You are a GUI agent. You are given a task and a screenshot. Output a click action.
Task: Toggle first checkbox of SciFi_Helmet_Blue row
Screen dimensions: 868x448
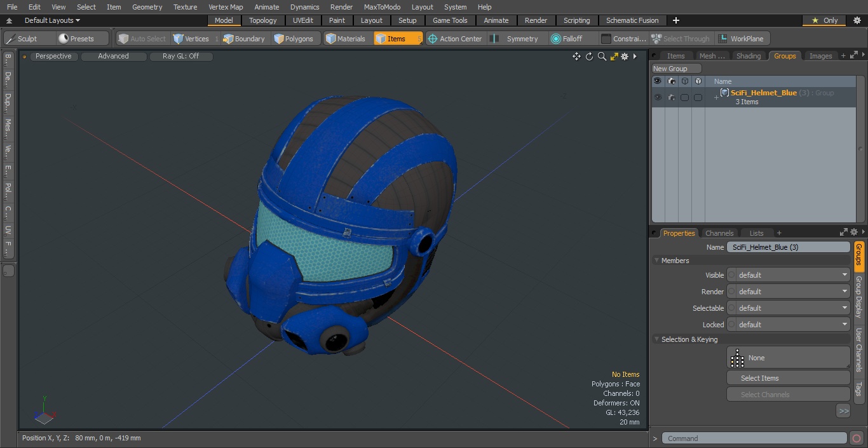685,97
